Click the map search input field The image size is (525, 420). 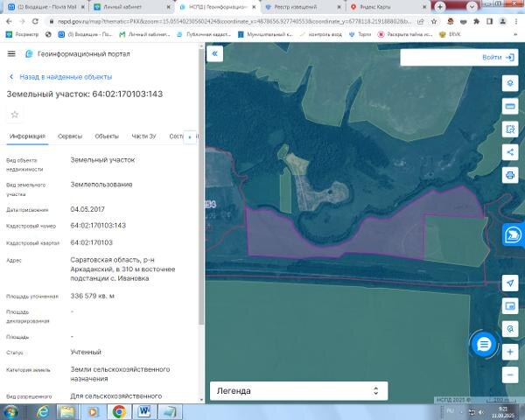pyautogui.click(x=440, y=57)
